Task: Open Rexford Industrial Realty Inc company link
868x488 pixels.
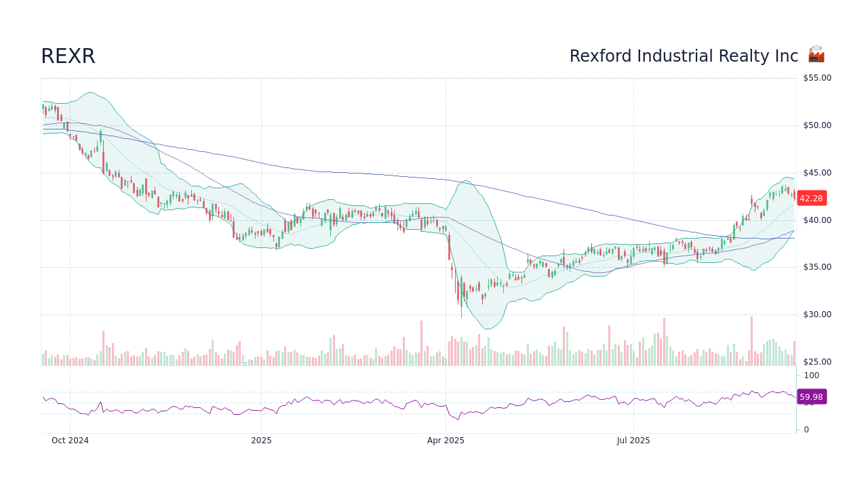Action: click(682, 56)
